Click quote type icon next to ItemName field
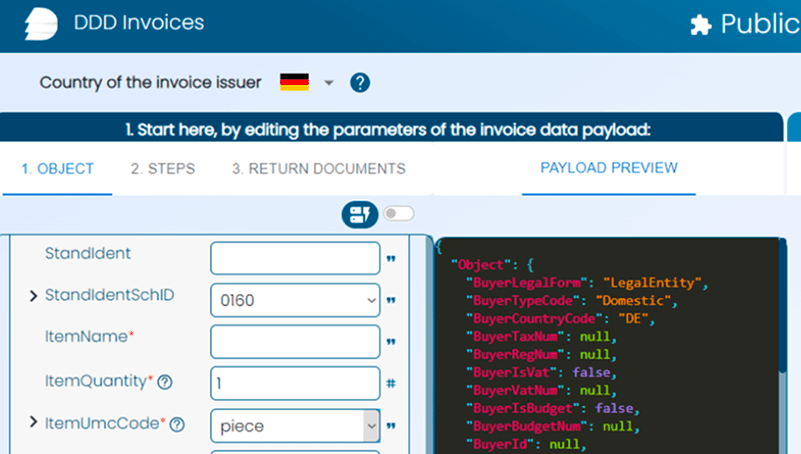This screenshot has height=454, width=801. click(x=391, y=342)
